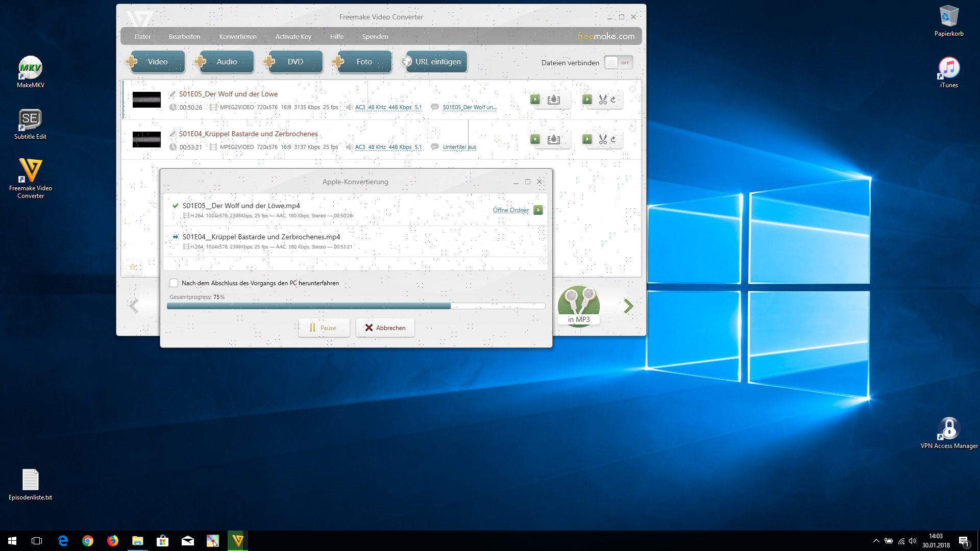Open Untertitel aus subtitle dropdown

point(459,147)
